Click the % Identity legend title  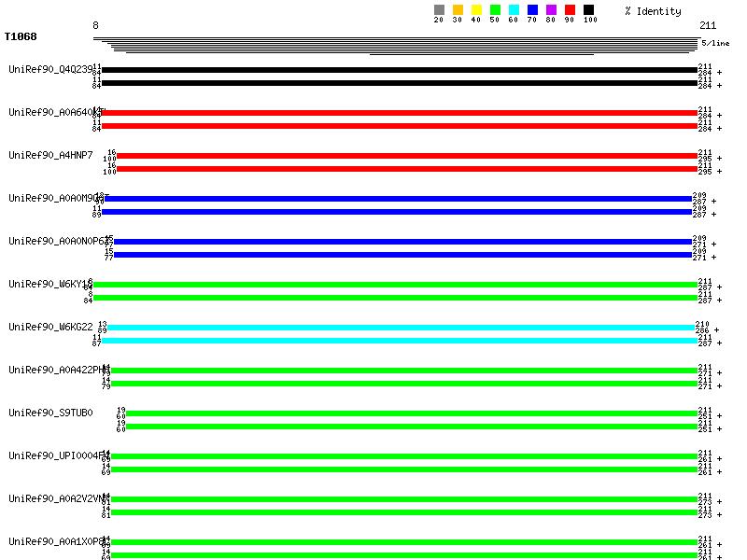653,11
